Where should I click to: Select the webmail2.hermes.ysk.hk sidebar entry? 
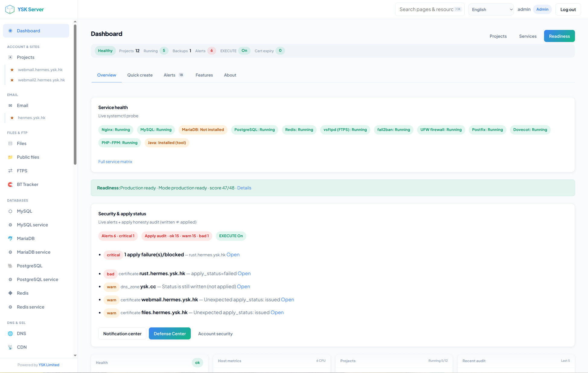41,80
